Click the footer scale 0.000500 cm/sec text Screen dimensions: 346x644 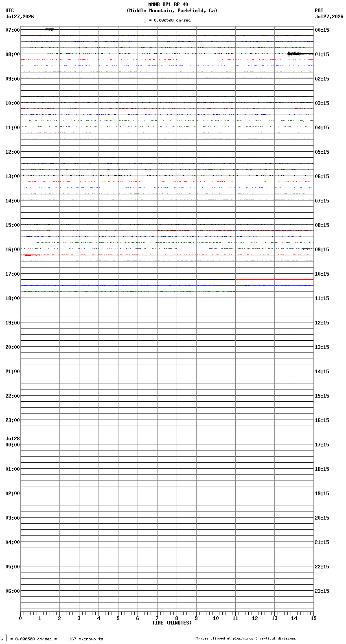coord(33,639)
